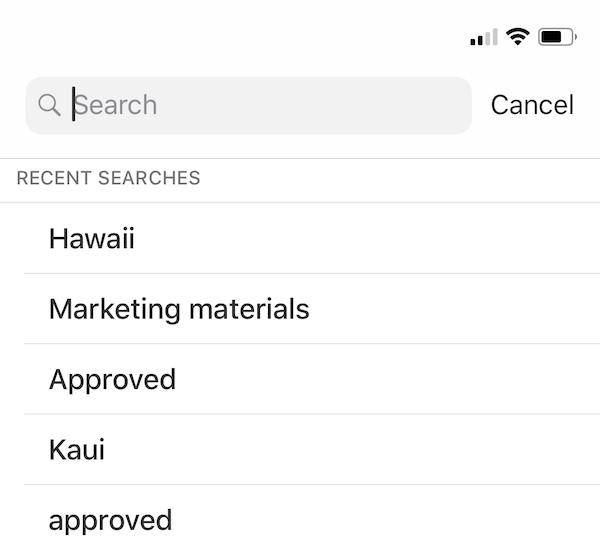Open the Marketing materials recent search
This screenshot has width=600, height=554.
click(x=179, y=309)
